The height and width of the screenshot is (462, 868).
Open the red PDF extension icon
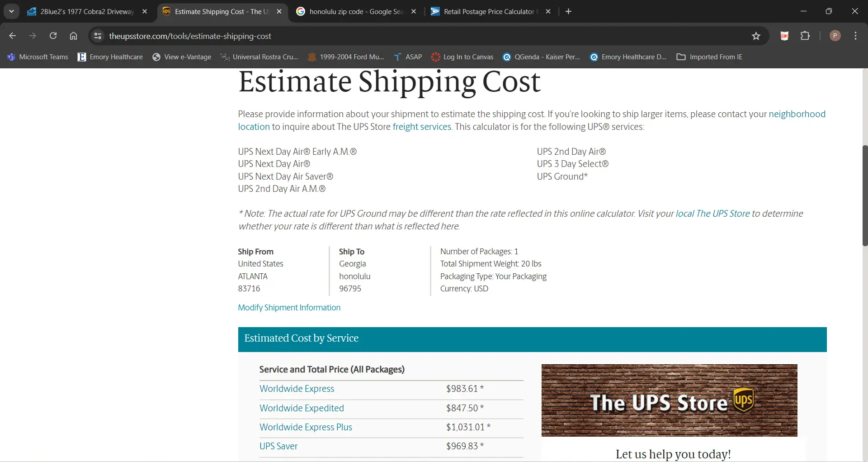(x=785, y=36)
